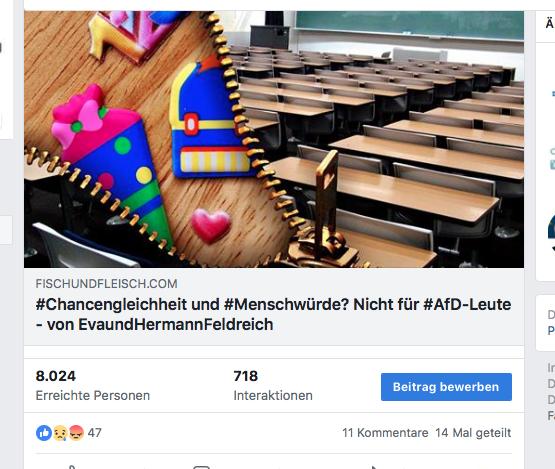The image size is (555, 469).
Task: Click the red angry reaction emoji
Action: [x=76, y=433]
